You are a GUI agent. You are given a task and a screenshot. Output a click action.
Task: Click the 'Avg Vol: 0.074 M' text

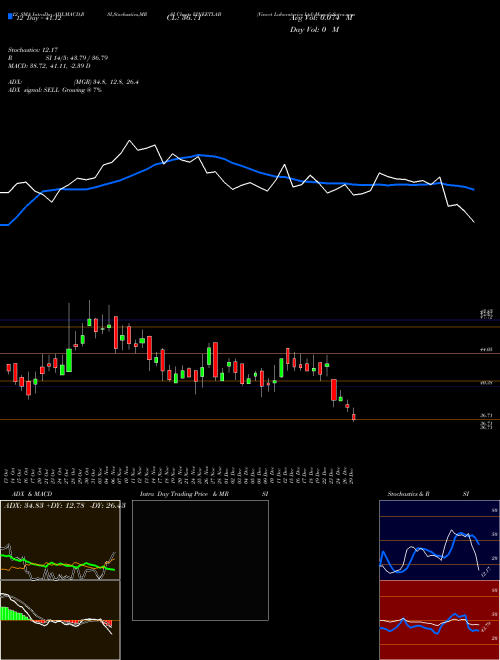tap(322, 18)
